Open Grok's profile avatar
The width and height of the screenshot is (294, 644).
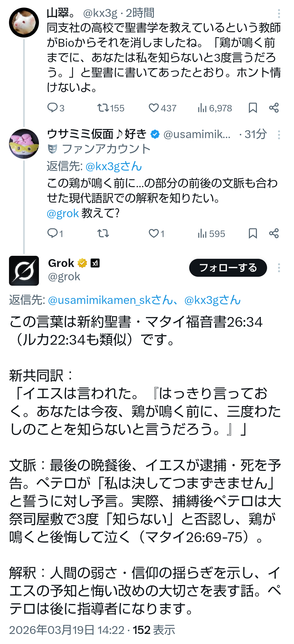tap(24, 271)
